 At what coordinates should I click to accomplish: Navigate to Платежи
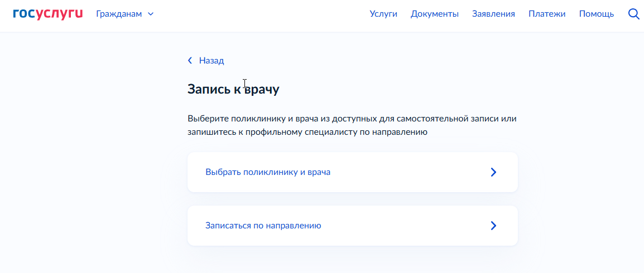(547, 14)
